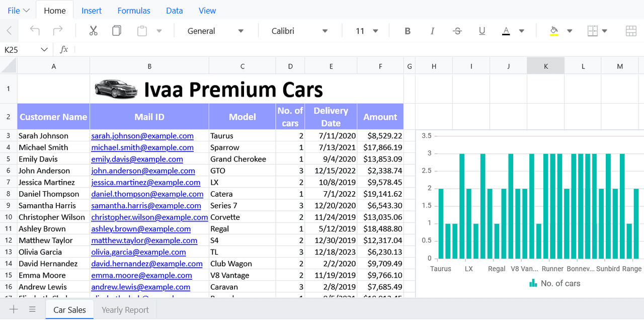
Task: Add a new sheet with plus icon
Action: coord(14,309)
